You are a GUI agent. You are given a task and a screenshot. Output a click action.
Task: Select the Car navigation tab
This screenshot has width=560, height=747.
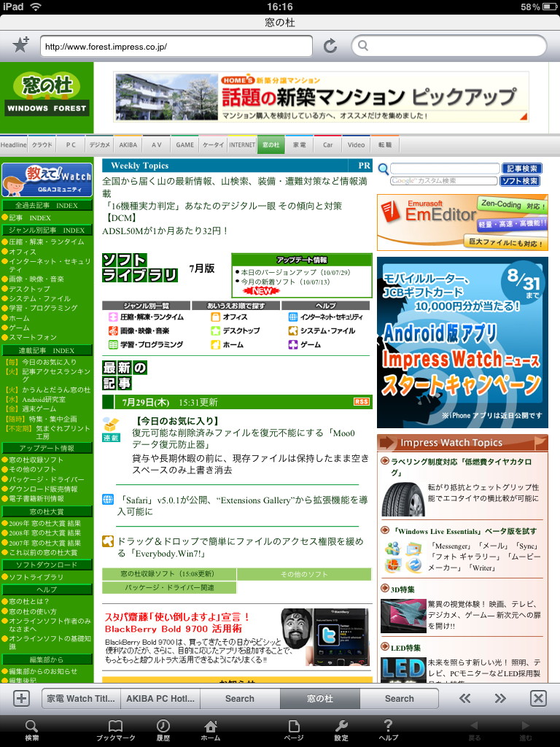327,145
